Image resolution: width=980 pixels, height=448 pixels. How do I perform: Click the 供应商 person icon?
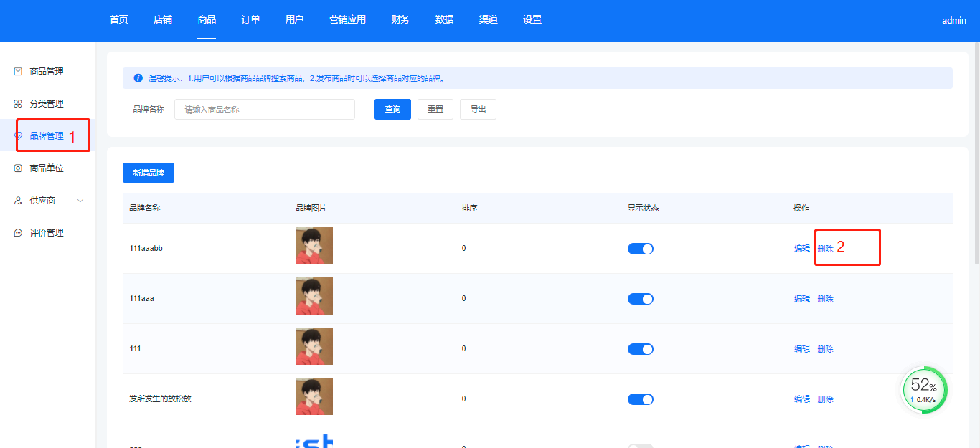(18, 201)
